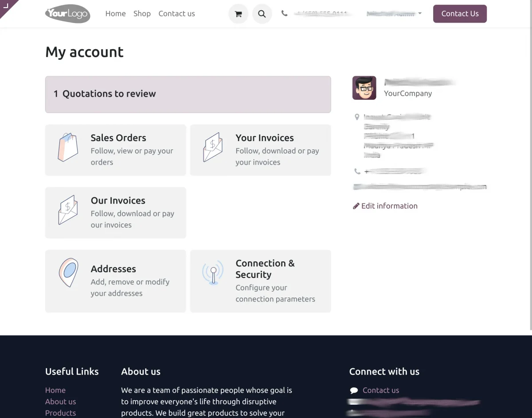
Task: Click the purple Contact Us button
Action: [460, 14]
